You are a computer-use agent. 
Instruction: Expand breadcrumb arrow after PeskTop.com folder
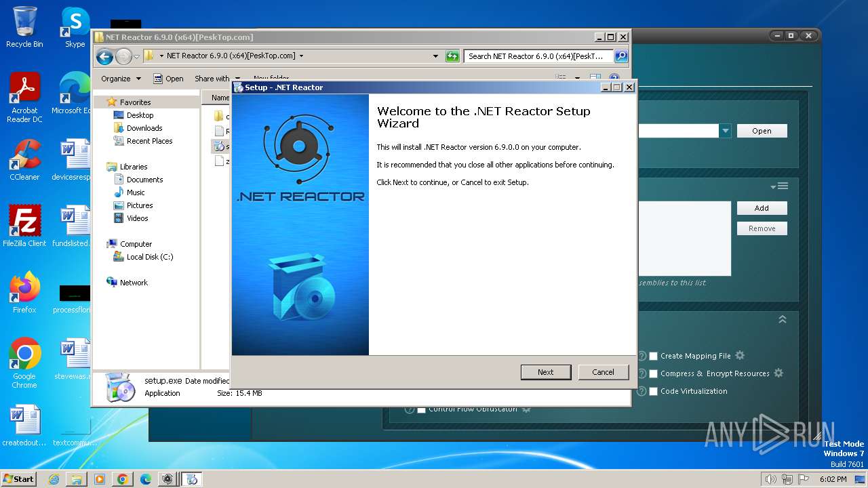[x=301, y=56]
